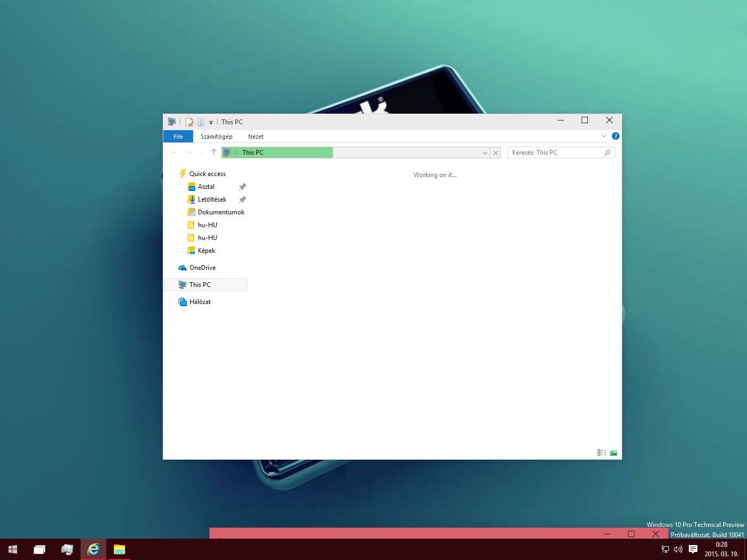Image resolution: width=747 pixels, height=560 pixels.
Task: Open the second hu-HU folder
Action: tap(207, 238)
